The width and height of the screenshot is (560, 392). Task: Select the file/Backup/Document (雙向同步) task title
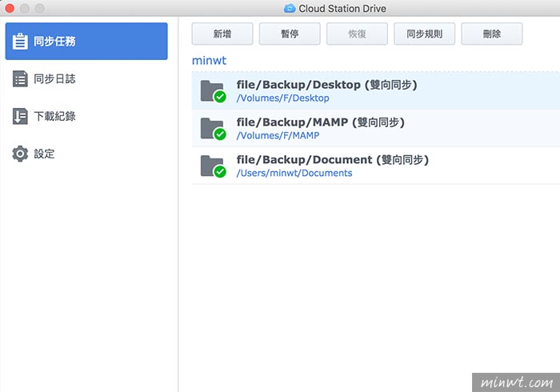tap(333, 160)
